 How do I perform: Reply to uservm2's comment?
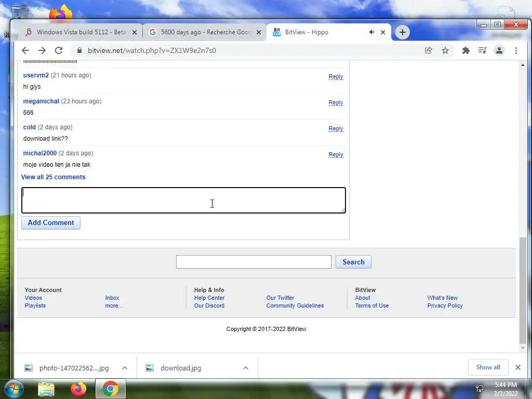coord(336,77)
